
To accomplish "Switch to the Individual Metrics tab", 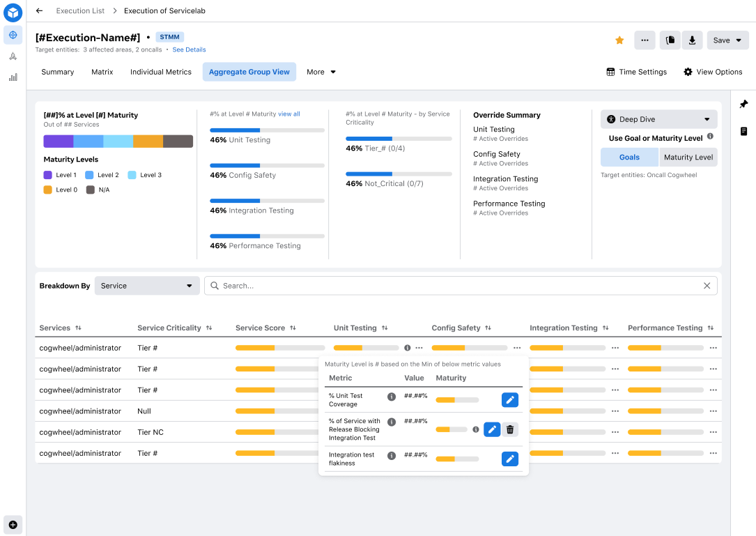I will click(161, 72).
